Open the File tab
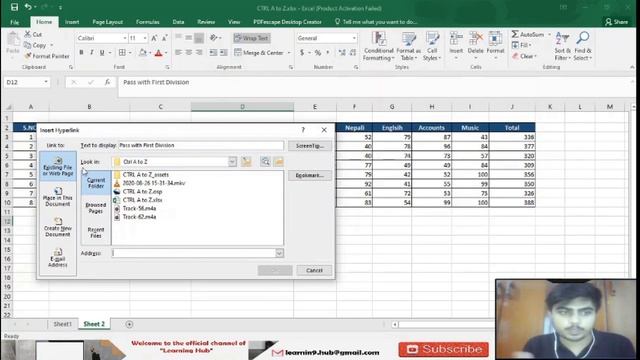 pyautogui.click(x=15, y=22)
